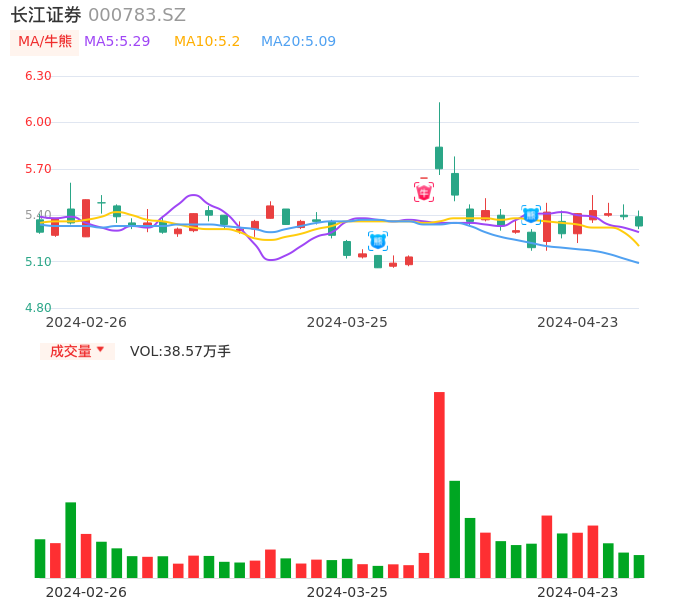Click the 6.00 price axis label

click(x=38, y=122)
